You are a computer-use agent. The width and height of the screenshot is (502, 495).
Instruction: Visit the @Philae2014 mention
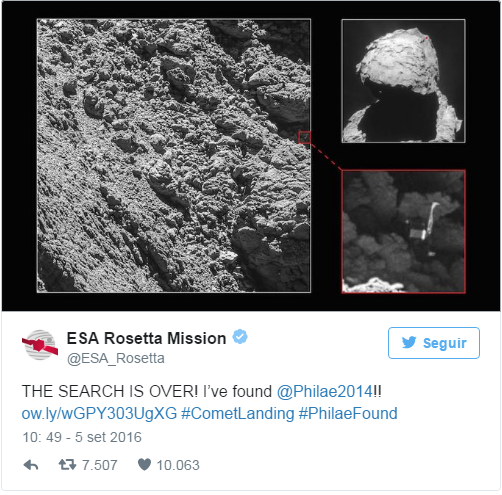point(325,391)
